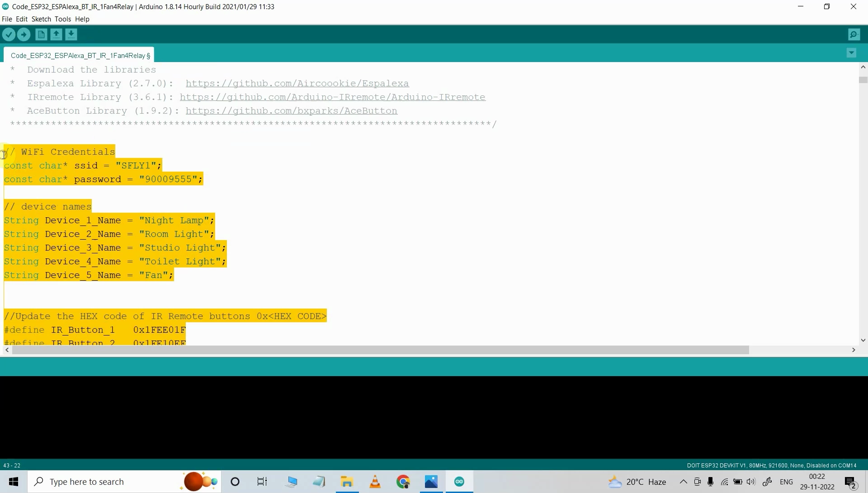Click the horizontal scrollbar thumb in editor
The image size is (868, 493).
tap(380, 350)
